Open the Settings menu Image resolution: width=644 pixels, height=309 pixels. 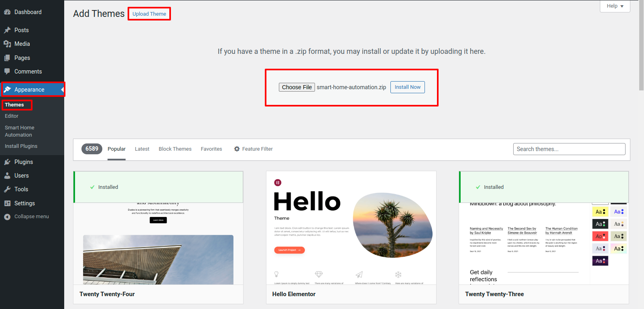(32, 203)
